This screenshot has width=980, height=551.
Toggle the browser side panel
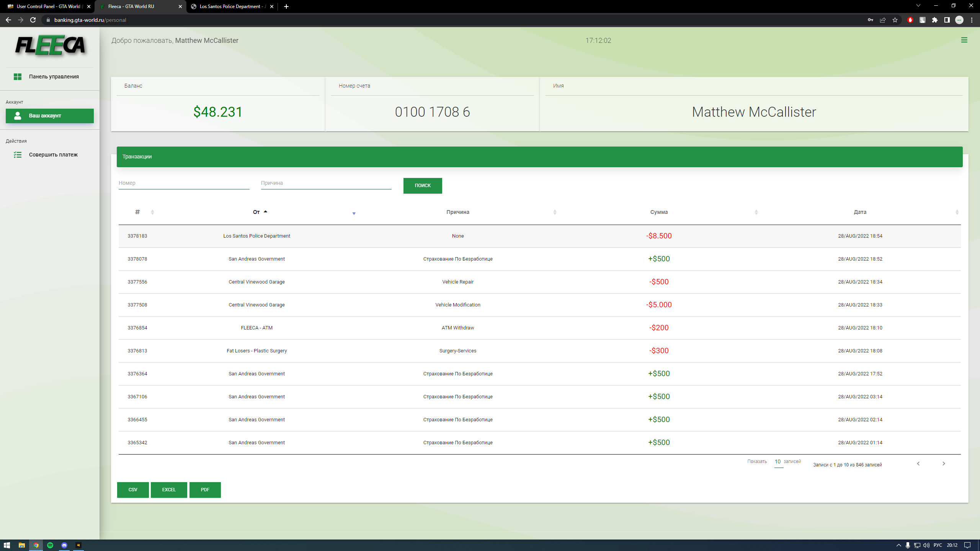click(x=947, y=20)
